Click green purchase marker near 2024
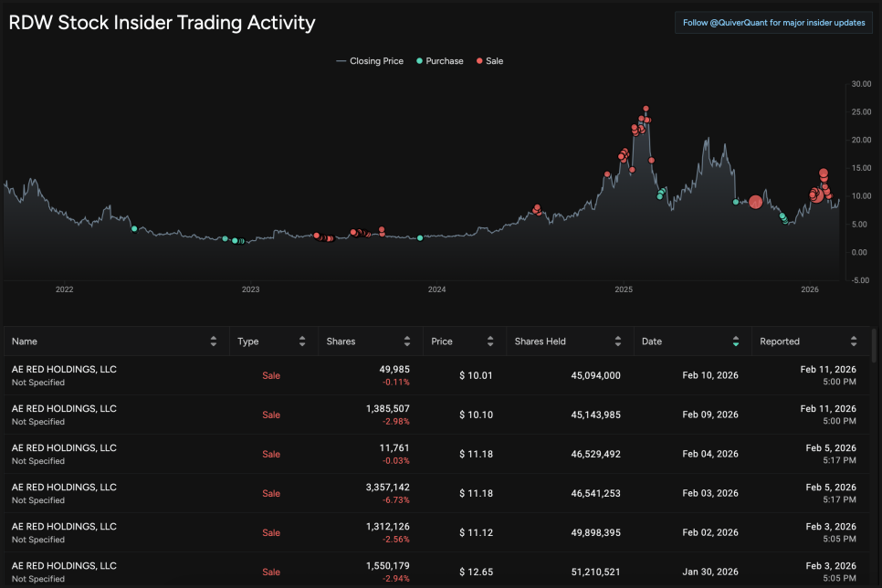Viewport: 882px width, 588px height. point(420,237)
